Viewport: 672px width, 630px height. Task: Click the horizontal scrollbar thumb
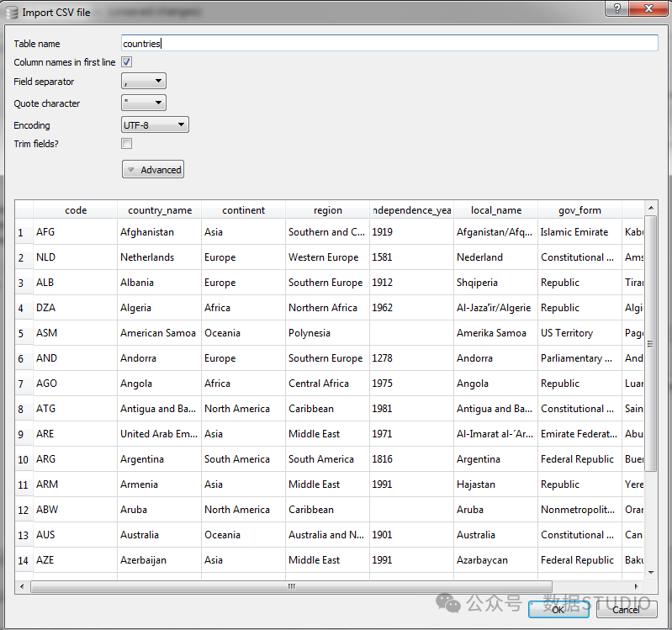(292, 586)
